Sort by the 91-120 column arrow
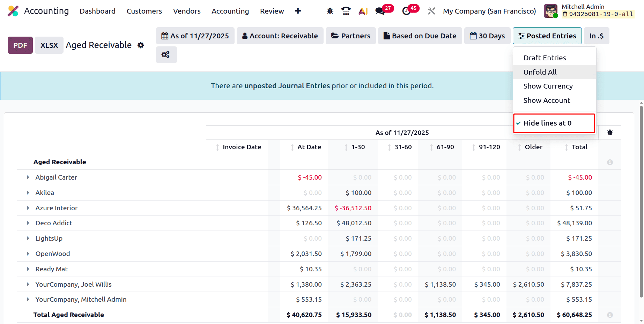Image resolution: width=644 pixels, height=324 pixels. [x=474, y=148]
